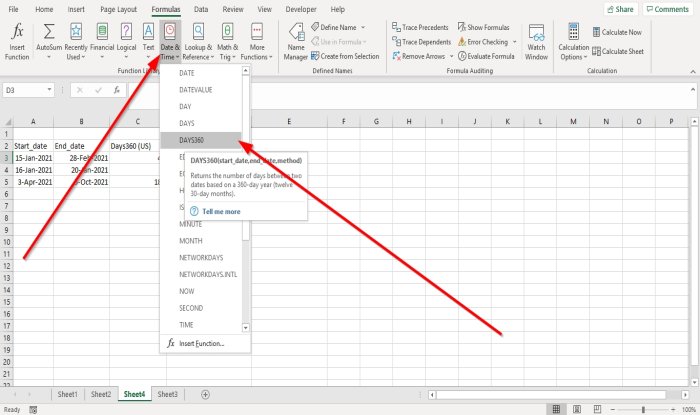Expand Error Checking dropdown arrow
Viewport: 700px width, 415px height.
click(515, 42)
